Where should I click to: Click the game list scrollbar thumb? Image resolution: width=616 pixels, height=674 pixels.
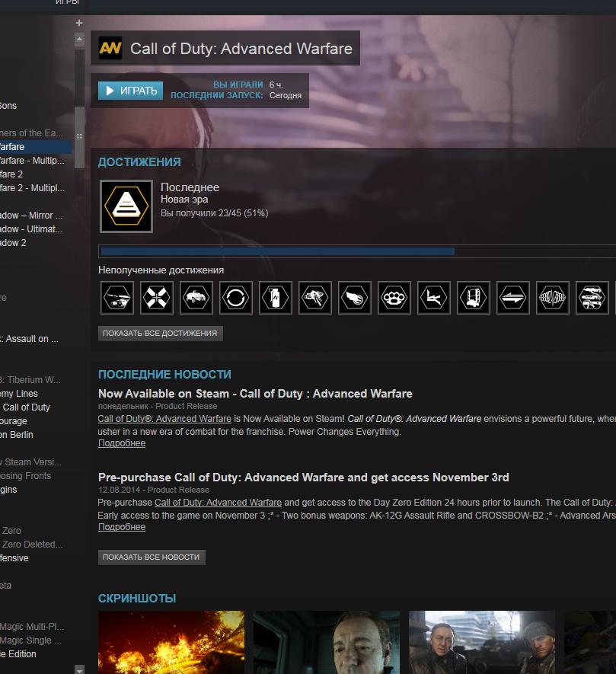[x=79, y=136]
